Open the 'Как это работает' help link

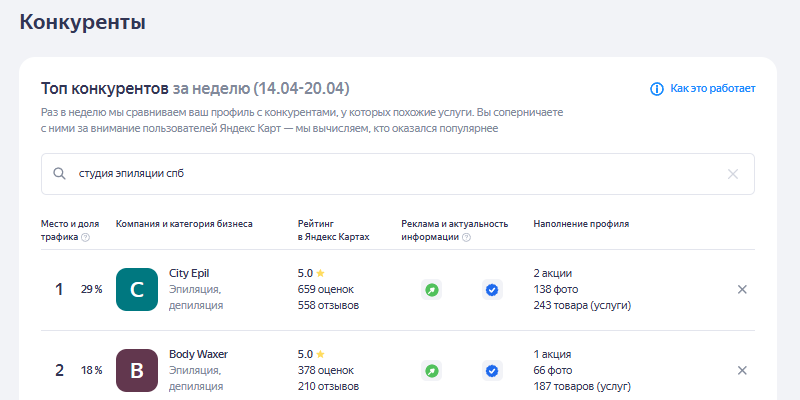click(712, 88)
